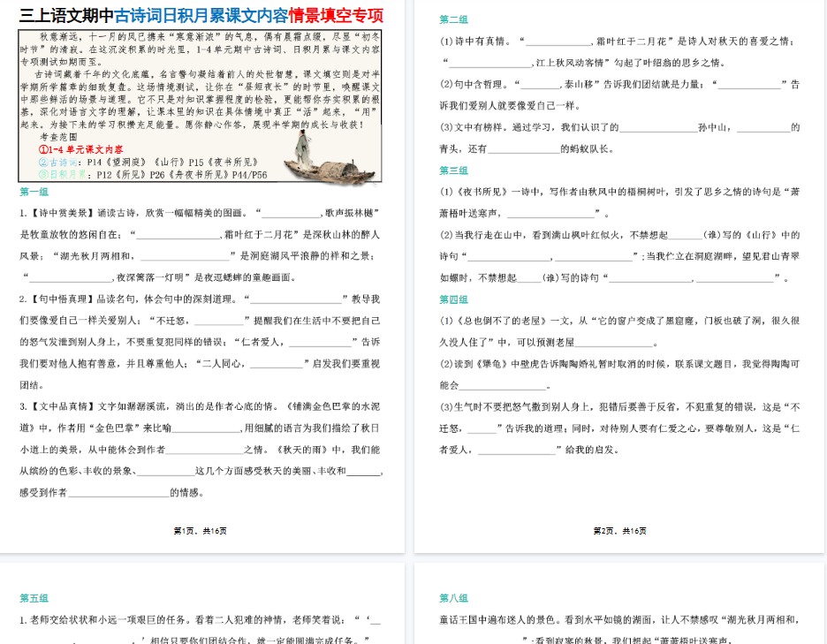Click the 第一组 section heading
827x644 pixels.
(34, 192)
